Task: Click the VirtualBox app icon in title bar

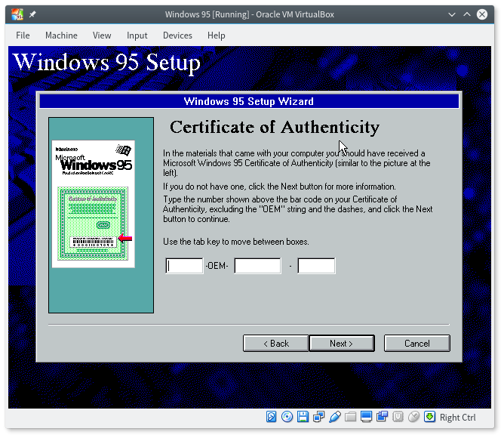Action: pos(17,14)
